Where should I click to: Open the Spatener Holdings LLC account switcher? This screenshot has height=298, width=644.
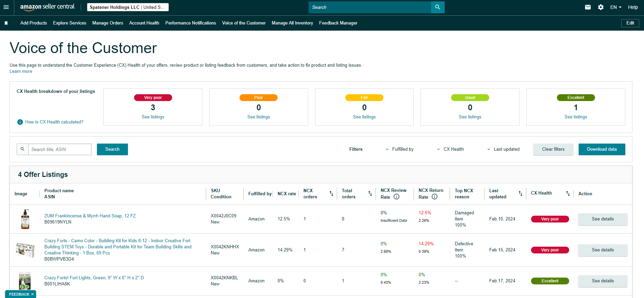128,7
